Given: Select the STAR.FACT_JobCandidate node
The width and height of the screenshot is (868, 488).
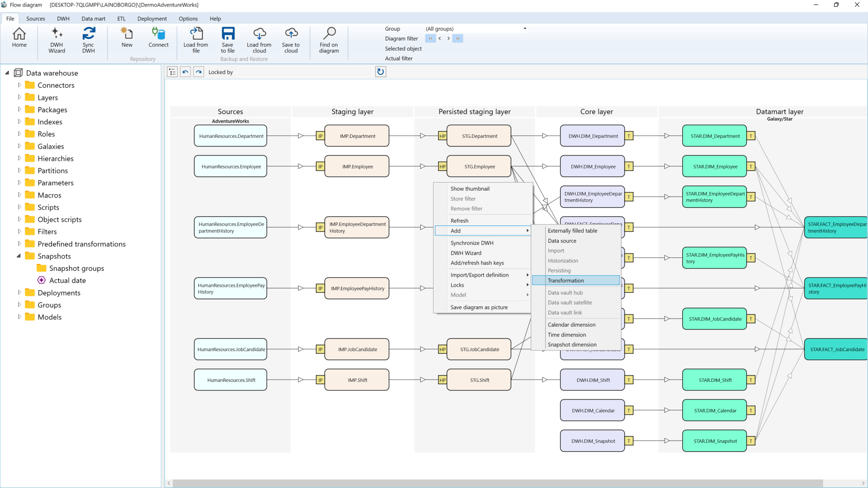Looking at the screenshot, I should pyautogui.click(x=836, y=349).
